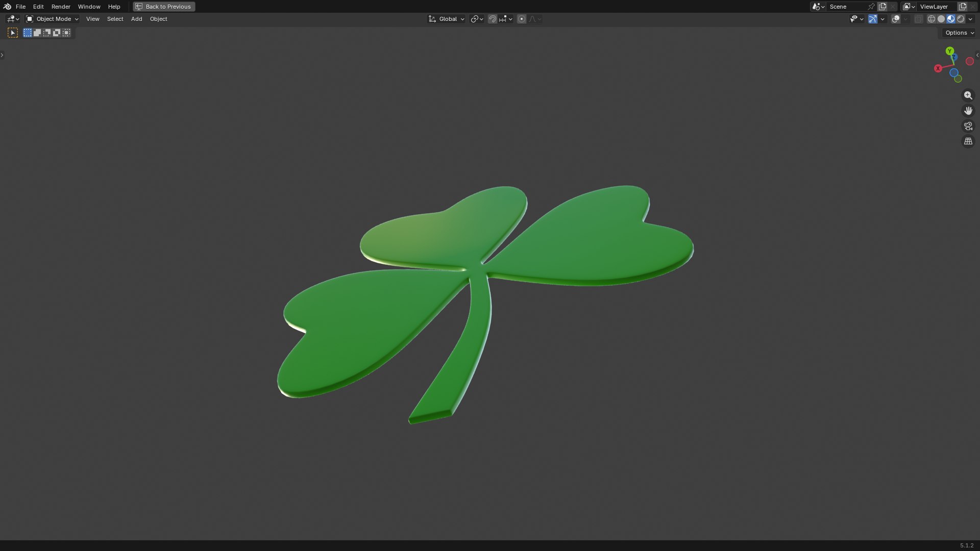Expand the Options popover

tap(960, 33)
